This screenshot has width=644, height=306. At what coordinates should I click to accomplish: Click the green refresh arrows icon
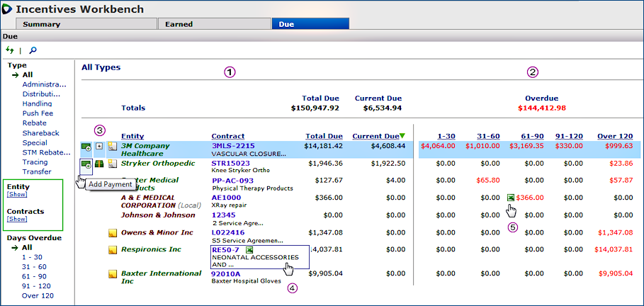(x=10, y=50)
